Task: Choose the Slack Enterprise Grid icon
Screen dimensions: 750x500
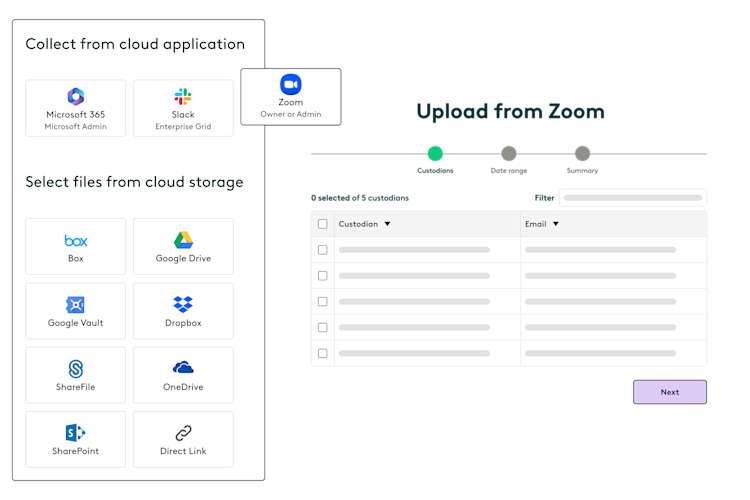Action: coord(183,97)
